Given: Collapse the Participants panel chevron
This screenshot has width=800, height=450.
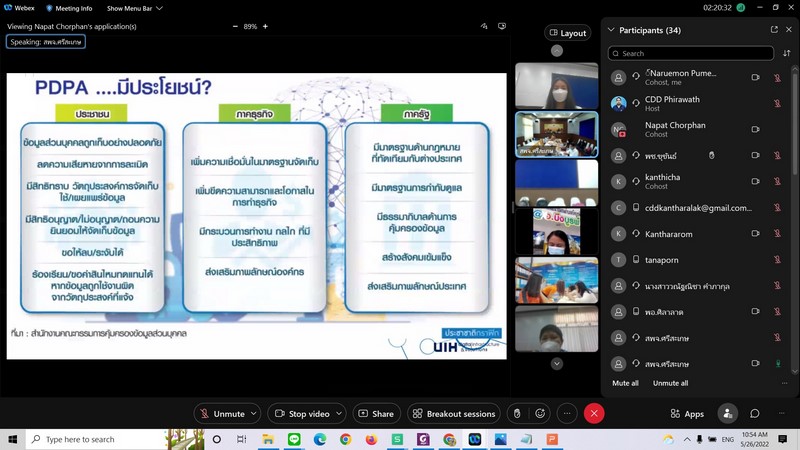Looking at the screenshot, I should coord(611,30).
